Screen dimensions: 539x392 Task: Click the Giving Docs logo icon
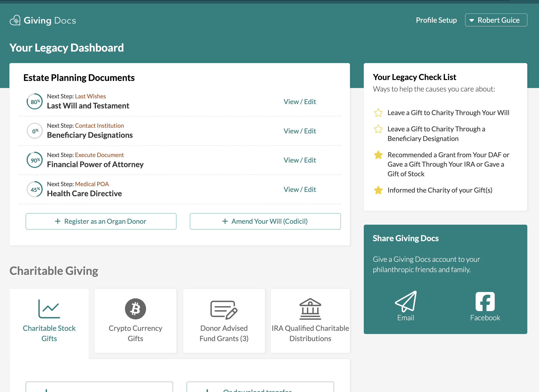point(15,20)
